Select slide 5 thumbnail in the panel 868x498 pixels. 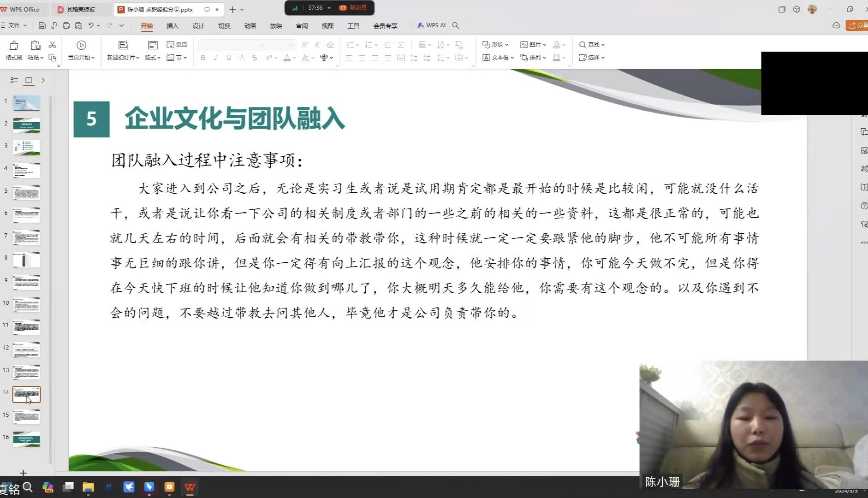(26, 193)
